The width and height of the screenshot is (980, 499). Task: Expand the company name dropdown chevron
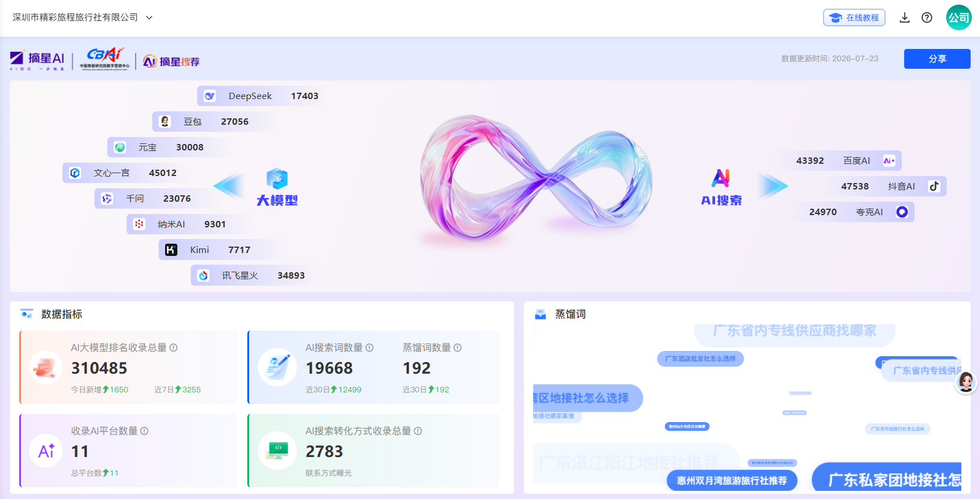point(149,17)
